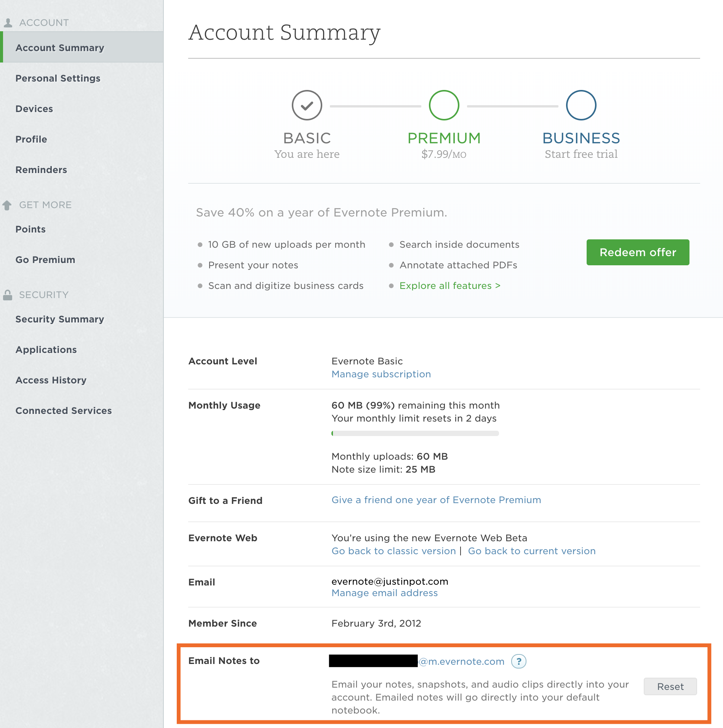Click the Account person icon in sidebar
The height and width of the screenshot is (728, 723).
[x=8, y=23]
